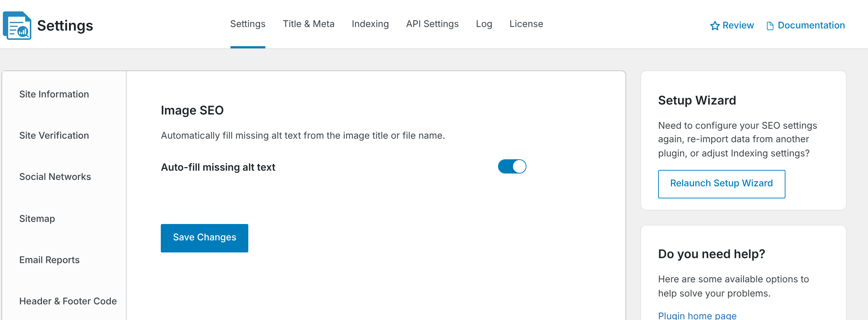Click the Setup Wizard heading
The height and width of the screenshot is (320, 868).
point(697,101)
